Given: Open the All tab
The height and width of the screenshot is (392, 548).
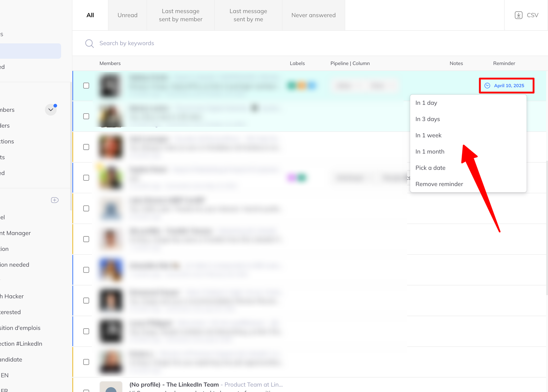Looking at the screenshot, I should click(90, 15).
